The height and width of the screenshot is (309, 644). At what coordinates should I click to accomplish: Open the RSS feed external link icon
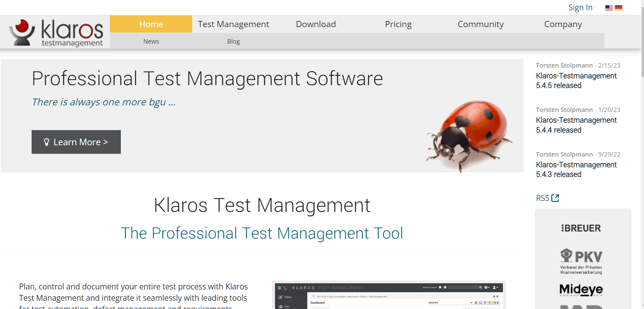(555, 198)
